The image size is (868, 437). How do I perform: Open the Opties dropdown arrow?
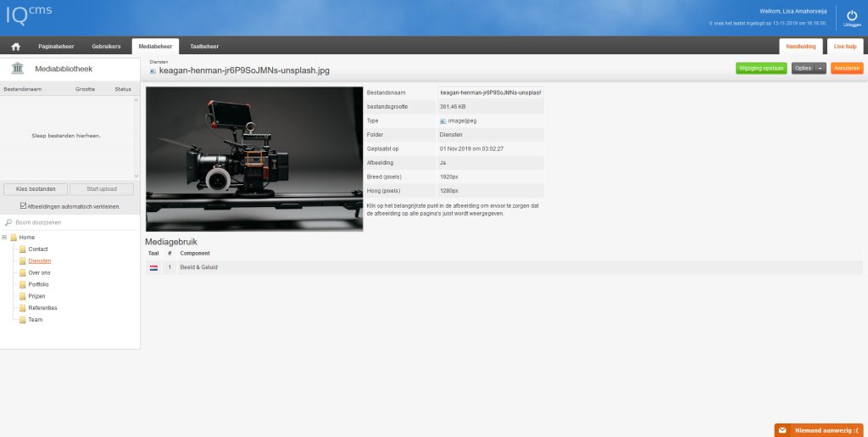(820, 69)
